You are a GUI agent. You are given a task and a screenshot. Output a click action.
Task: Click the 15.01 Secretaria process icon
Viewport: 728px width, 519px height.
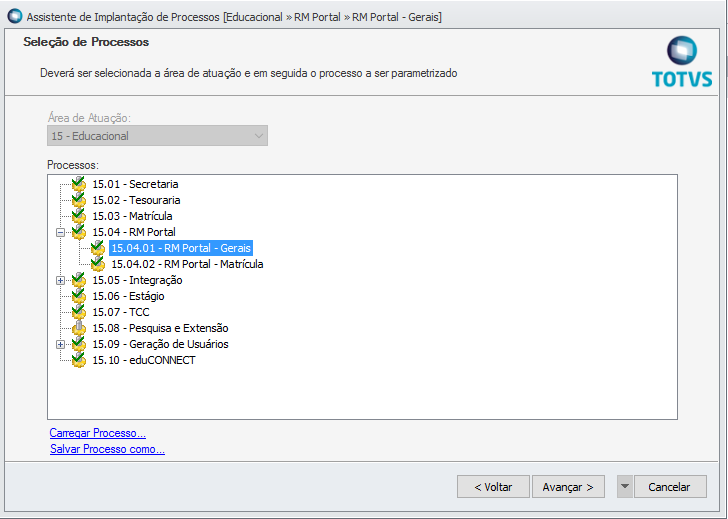(x=78, y=184)
